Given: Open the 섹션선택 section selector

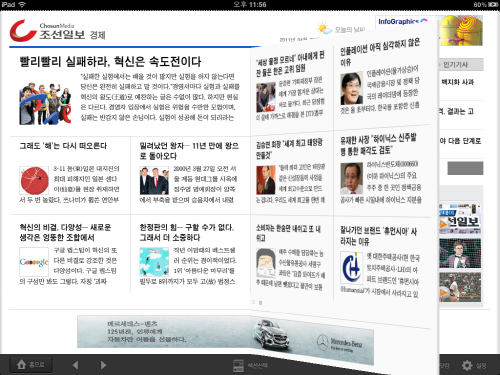Looking at the screenshot, I should [x=251, y=366].
